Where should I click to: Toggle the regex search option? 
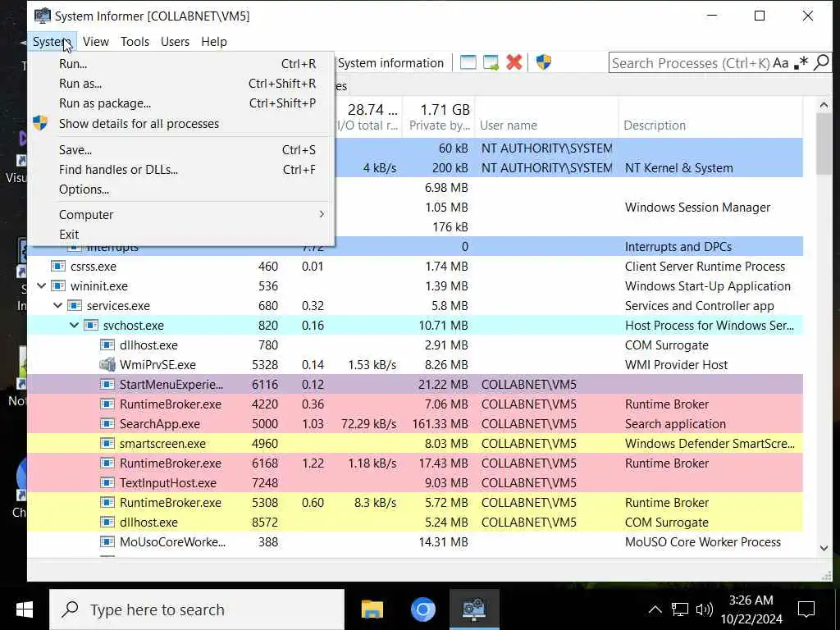click(x=801, y=63)
